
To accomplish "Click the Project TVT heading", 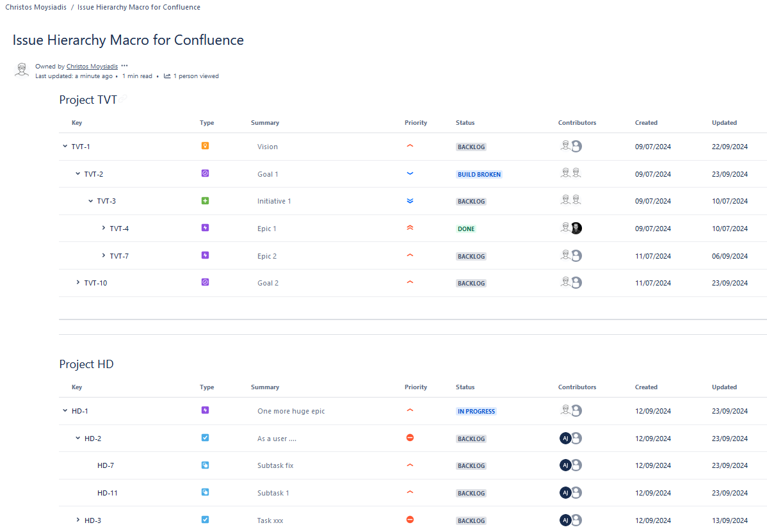I will pos(88,100).
